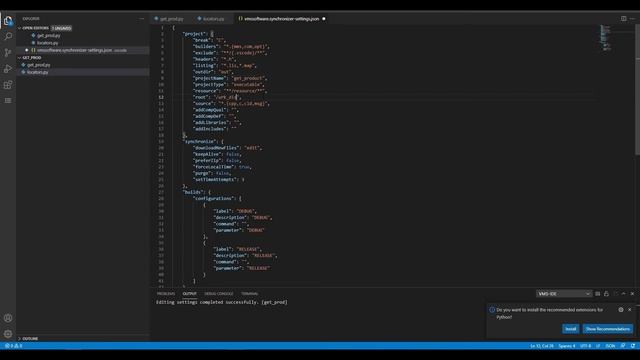Switch to the Terminal panel tab
640x360 pixels.
pos(249,294)
